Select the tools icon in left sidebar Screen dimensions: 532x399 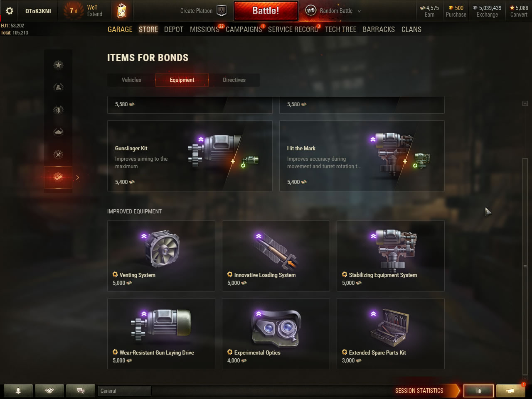coord(58,154)
